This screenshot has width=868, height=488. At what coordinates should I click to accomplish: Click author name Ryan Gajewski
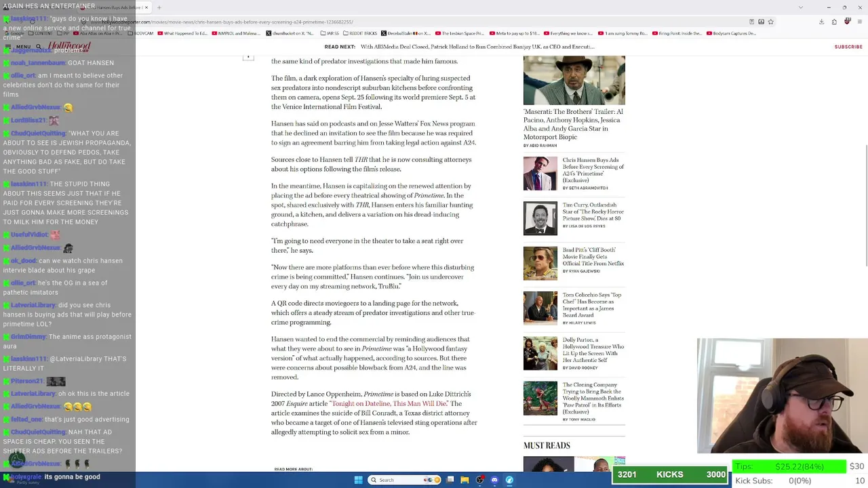[584, 271]
